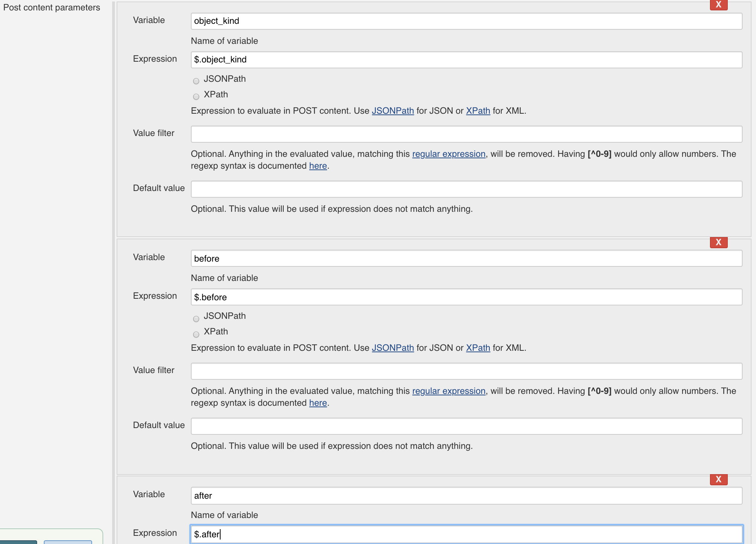Focus Default value field for object_kind
The image size is (756, 544).
click(x=466, y=189)
